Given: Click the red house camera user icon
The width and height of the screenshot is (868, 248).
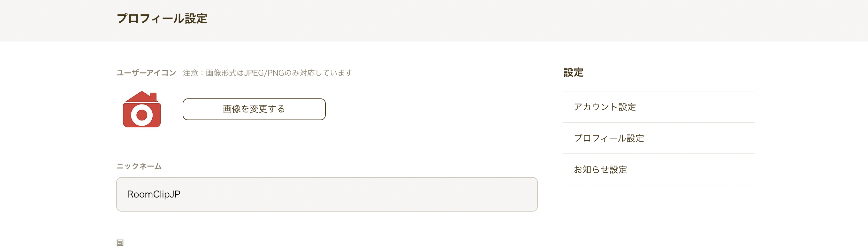Looking at the screenshot, I should [141, 109].
